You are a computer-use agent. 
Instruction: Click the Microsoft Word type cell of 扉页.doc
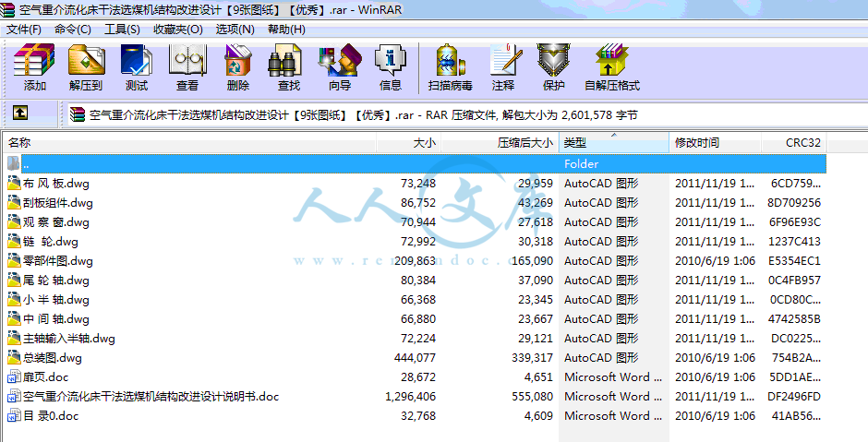613,377
